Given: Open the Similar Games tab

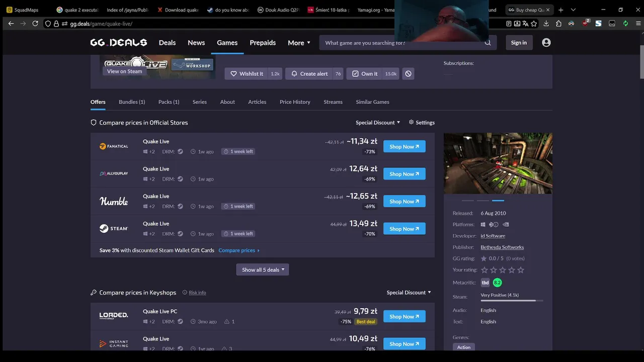Looking at the screenshot, I should click(x=372, y=102).
